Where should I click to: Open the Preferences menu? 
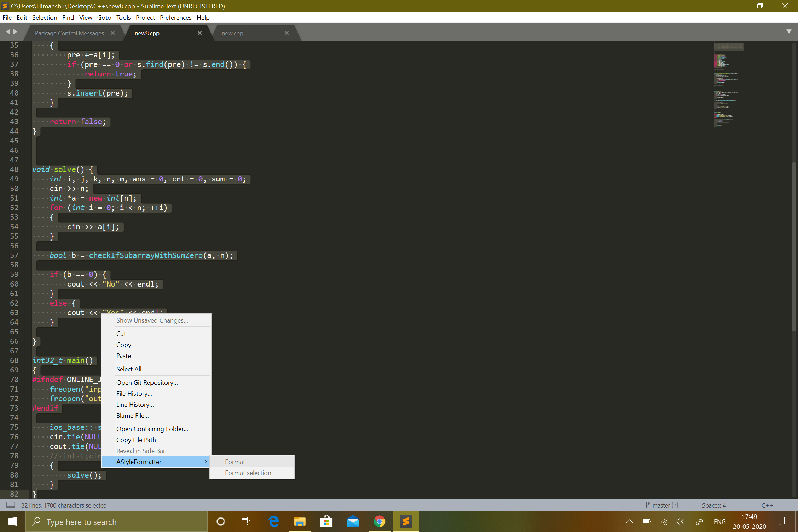(x=175, y=17)
